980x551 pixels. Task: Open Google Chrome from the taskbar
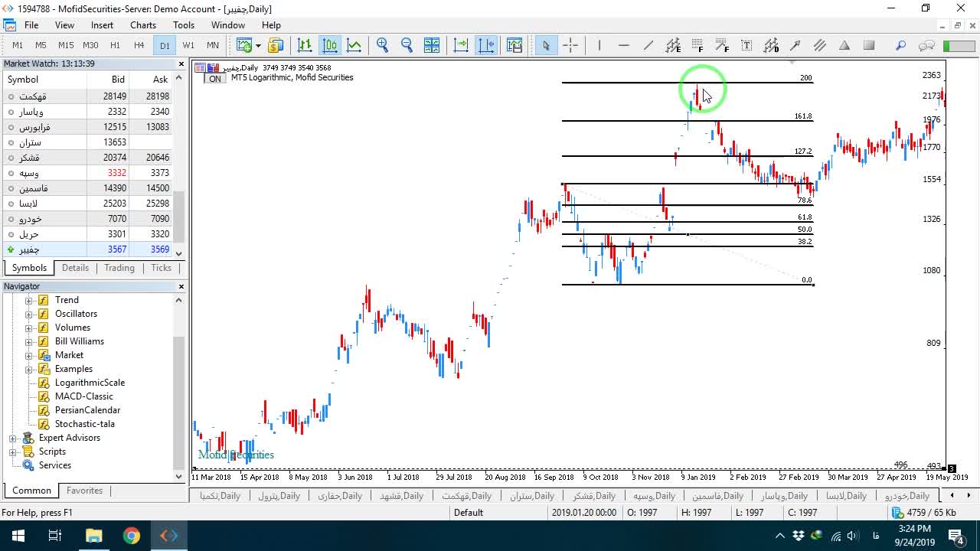[x=132, y=536]
